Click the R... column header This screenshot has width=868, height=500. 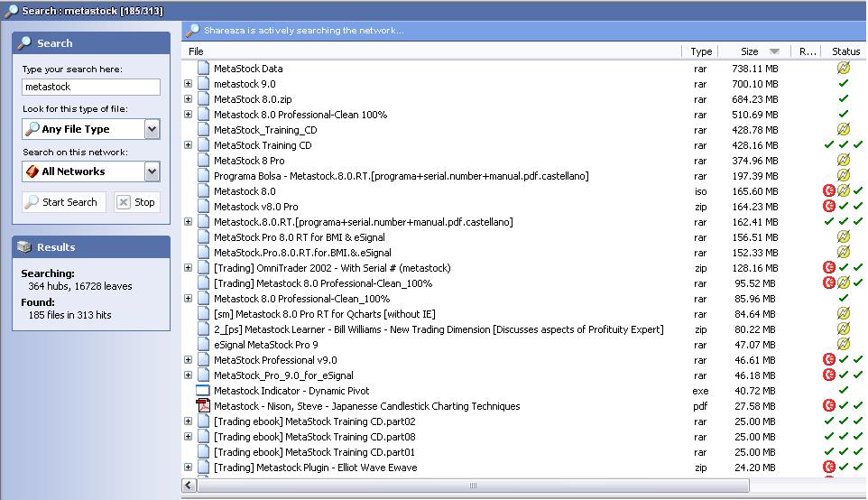807,51
